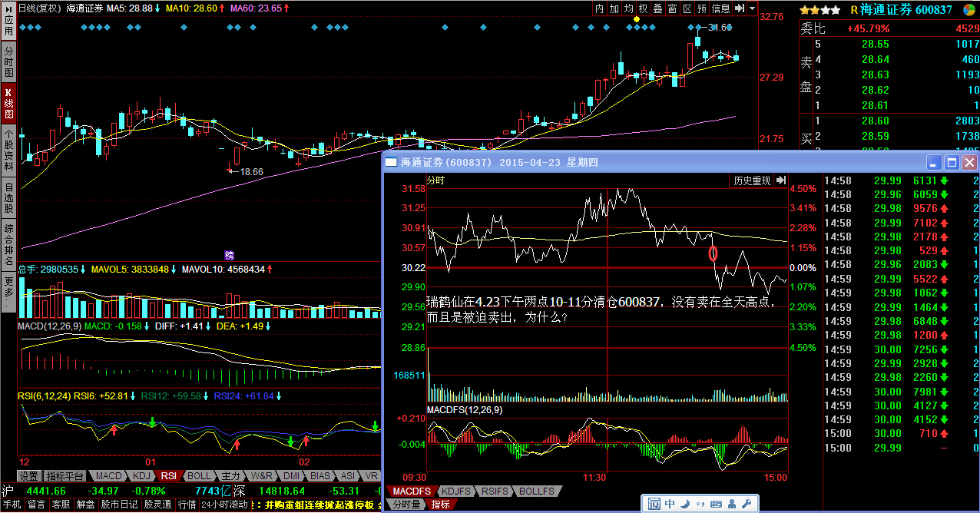Open 综合排名 sidebar tab
The height and width of the screenshot is (513, 980).
[8, 245]
